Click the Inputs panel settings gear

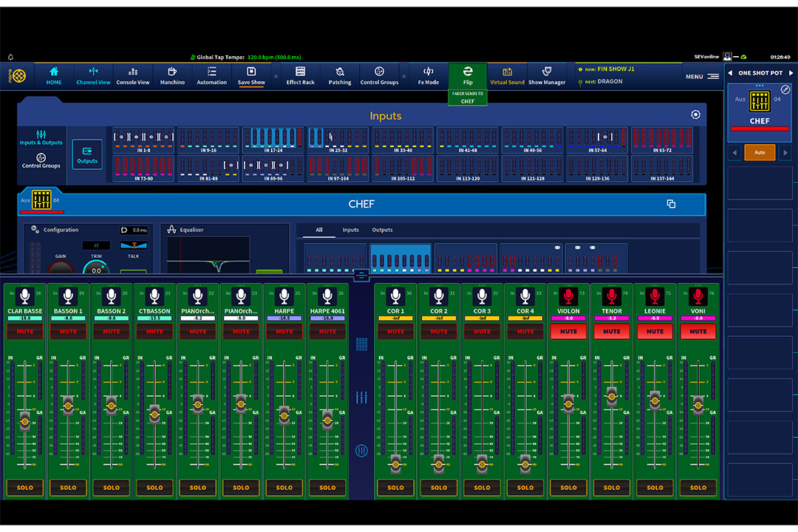695,115
